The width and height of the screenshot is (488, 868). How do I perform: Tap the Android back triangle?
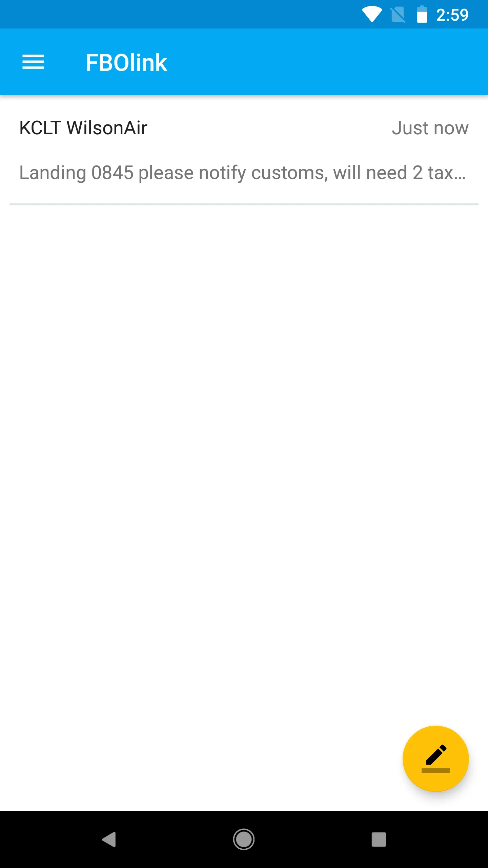[109, 840]
